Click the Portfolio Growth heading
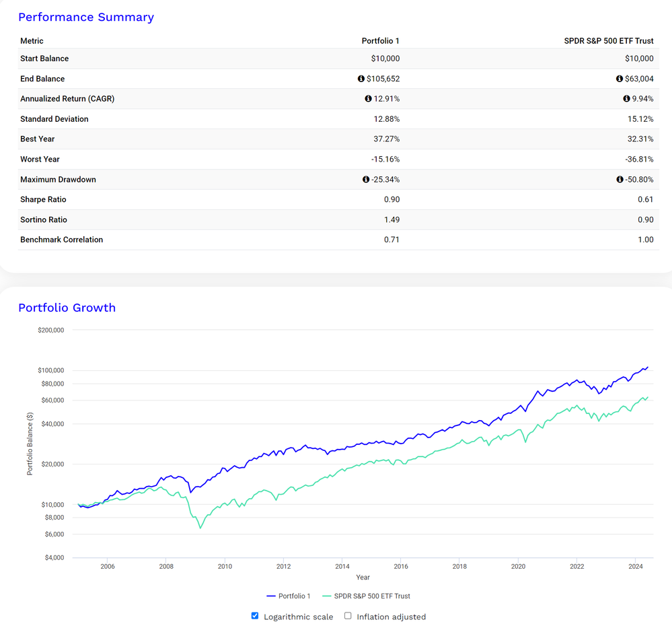Viewport: 672px width, 626px height. click(x=67, y=308)
